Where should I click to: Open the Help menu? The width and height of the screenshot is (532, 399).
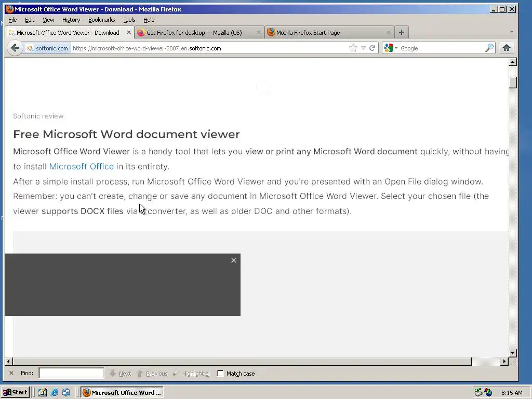(149, 20)
